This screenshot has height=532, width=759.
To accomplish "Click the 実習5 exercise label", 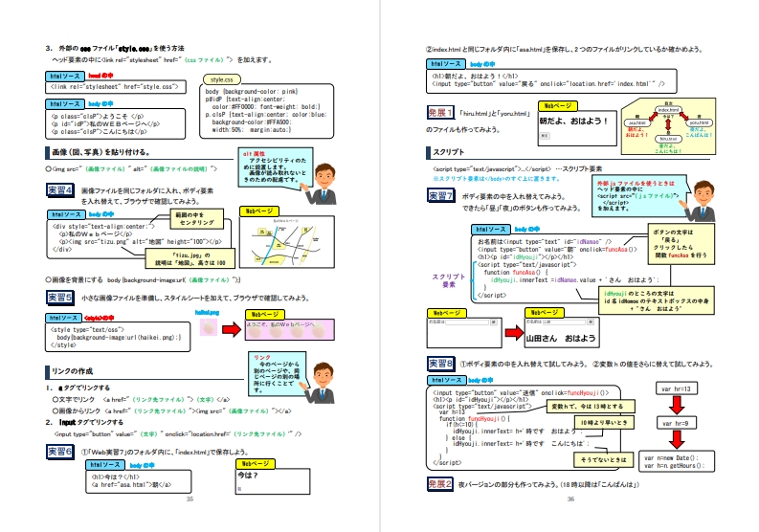I will [60, 298].
